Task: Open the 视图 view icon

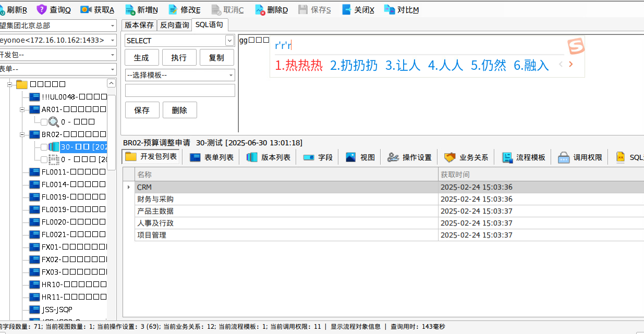Action: point(350,157)
